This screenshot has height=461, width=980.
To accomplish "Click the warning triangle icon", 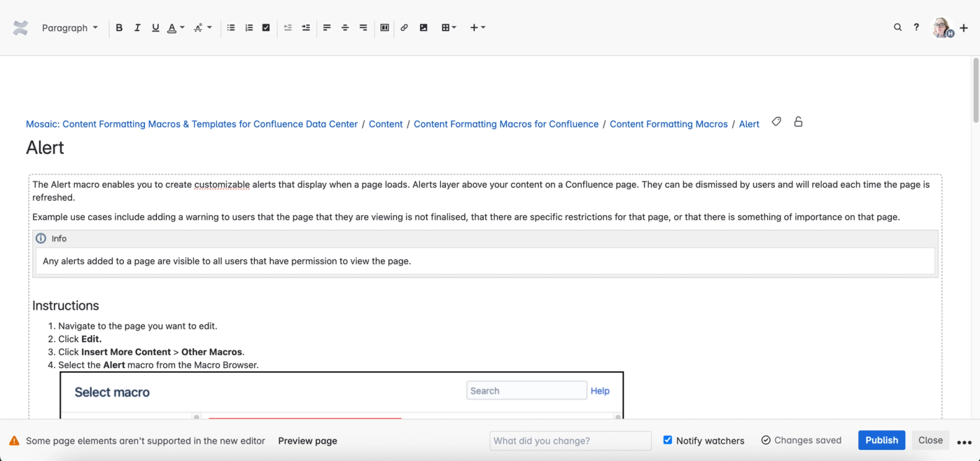I will (x=14, y=441).
